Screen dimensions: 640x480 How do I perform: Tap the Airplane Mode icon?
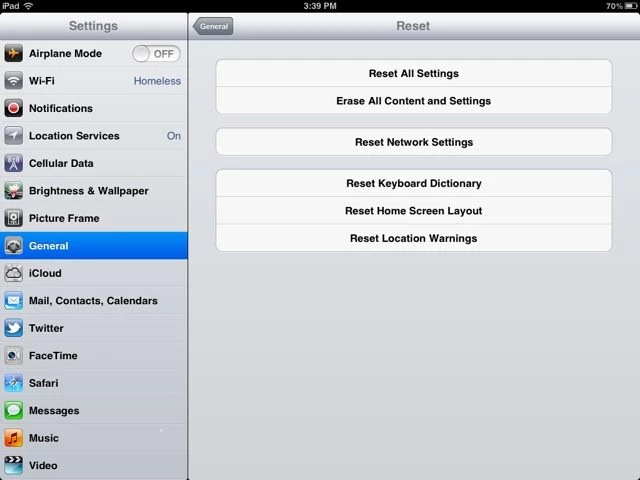(13, 53)
